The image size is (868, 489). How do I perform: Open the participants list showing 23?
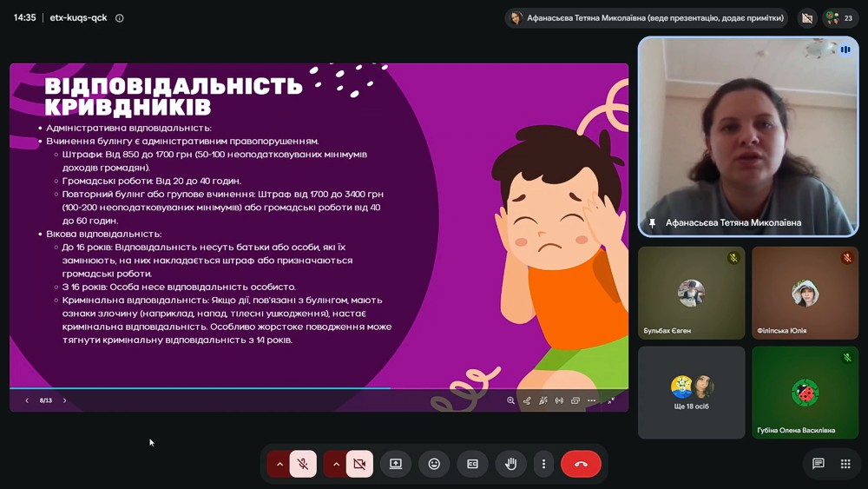(x=839, y=17)
